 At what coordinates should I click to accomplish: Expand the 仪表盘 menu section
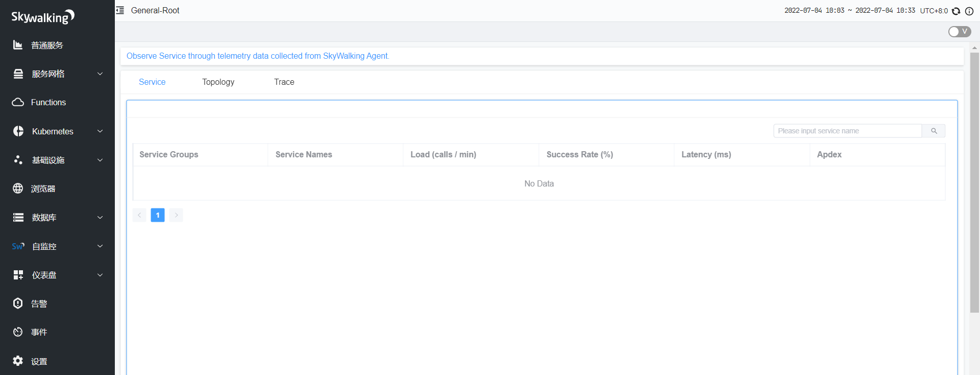click(x=100, y=275)
